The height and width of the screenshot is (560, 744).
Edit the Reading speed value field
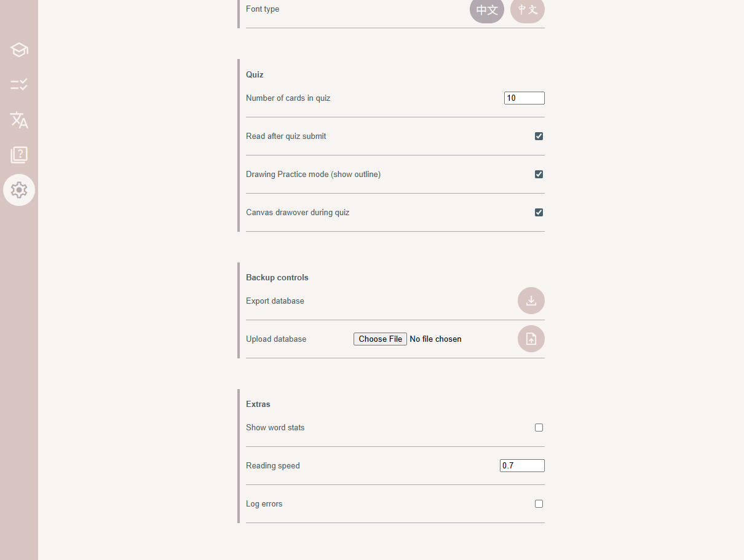(521, 465)
